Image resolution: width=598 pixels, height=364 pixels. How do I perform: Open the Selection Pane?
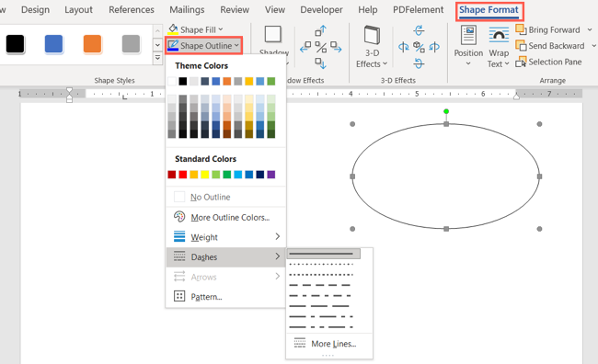pyautogui.click(x=548, y=62)
